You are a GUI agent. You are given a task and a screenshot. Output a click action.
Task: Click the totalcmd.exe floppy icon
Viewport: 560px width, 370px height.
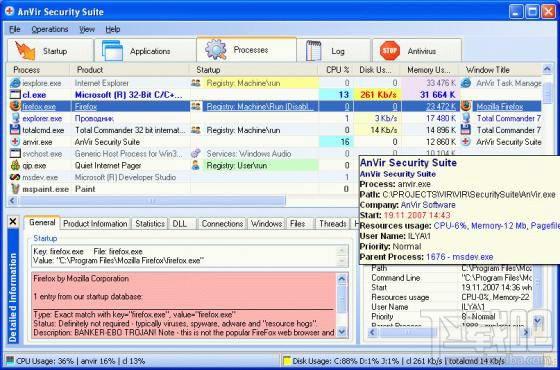pyautogui.click(x=15, y=130)
